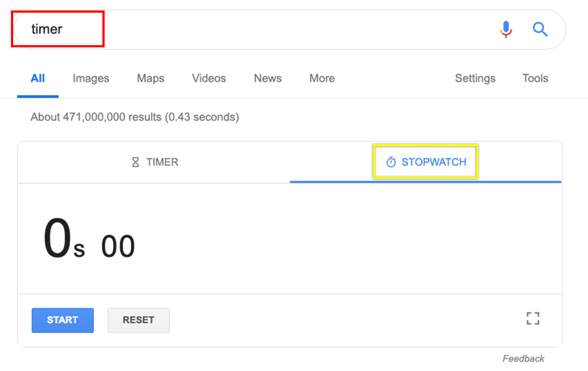Open fullscreen mode with the expand icon
Viewport: 588px width, 371px height.
(533, 318)
